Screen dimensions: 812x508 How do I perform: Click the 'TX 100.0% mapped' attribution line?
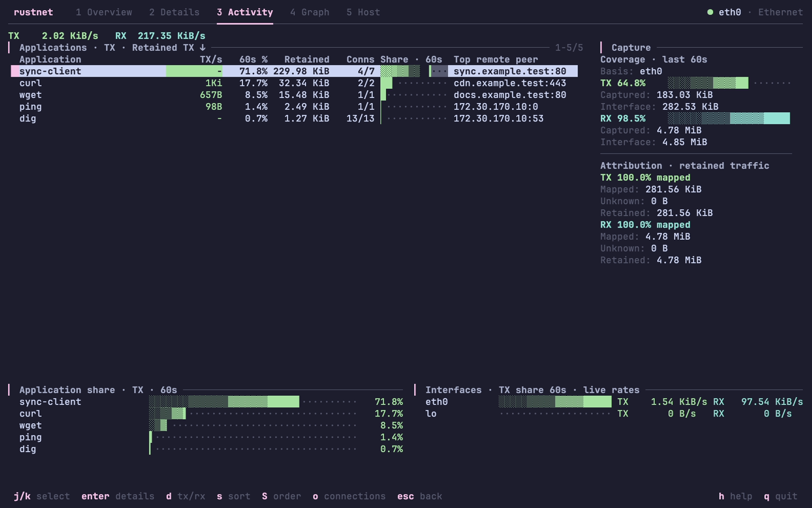click(x=645, y=178)
